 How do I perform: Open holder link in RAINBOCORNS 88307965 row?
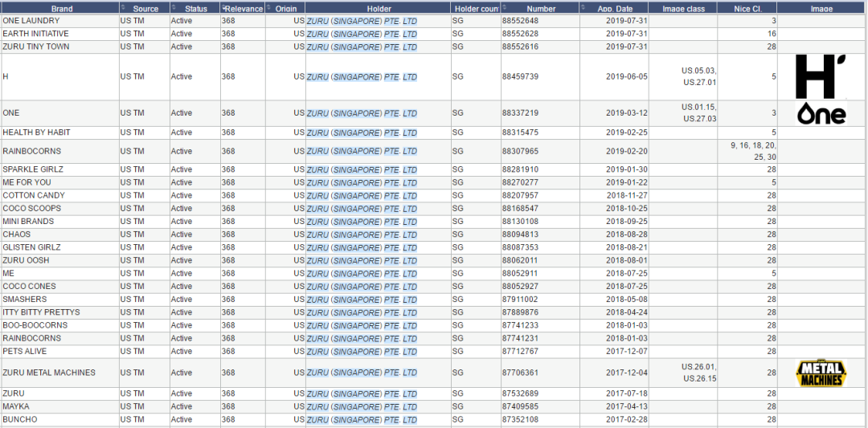pos(362,151)
